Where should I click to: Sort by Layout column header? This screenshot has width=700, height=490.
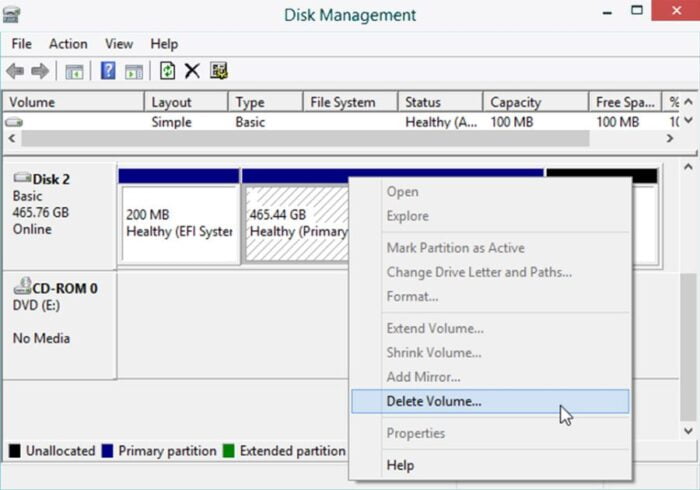pyautogui.click(x=186, y=102)
